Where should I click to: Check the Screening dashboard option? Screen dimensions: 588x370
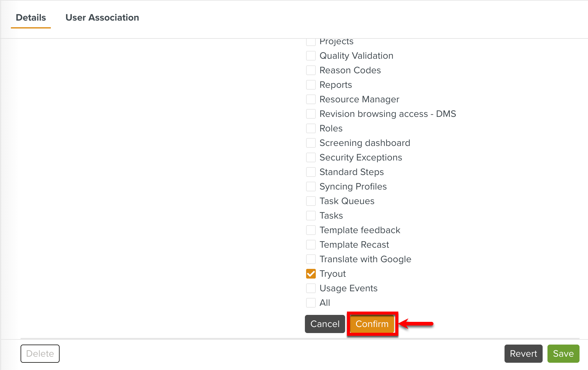tap(311, 143)
